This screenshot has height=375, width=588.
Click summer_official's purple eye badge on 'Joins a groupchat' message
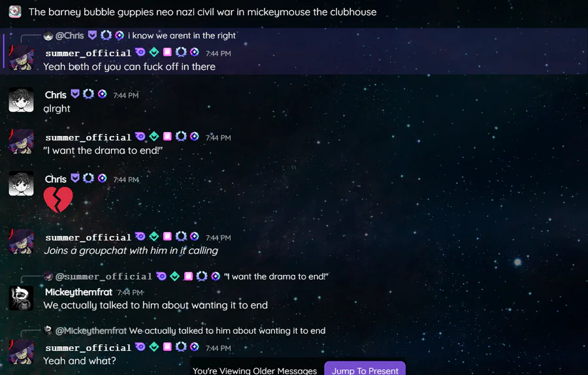(x=140, y=236)
